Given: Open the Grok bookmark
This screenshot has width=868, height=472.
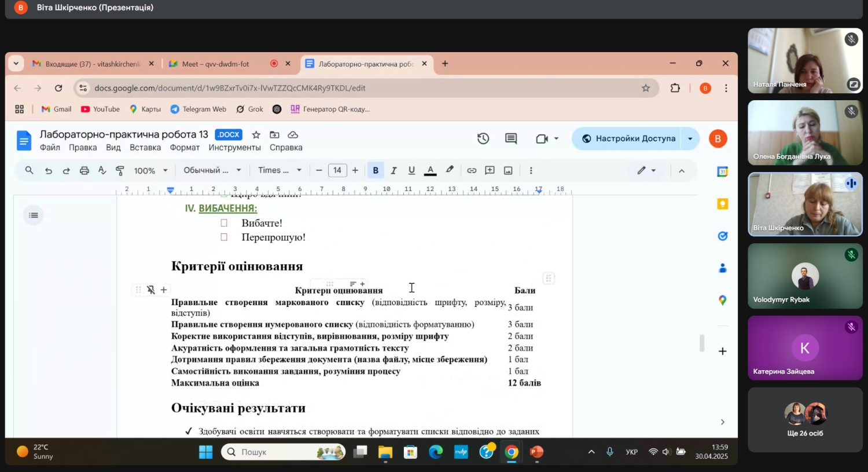Looking at the screenshot, I should coord(249,109).
